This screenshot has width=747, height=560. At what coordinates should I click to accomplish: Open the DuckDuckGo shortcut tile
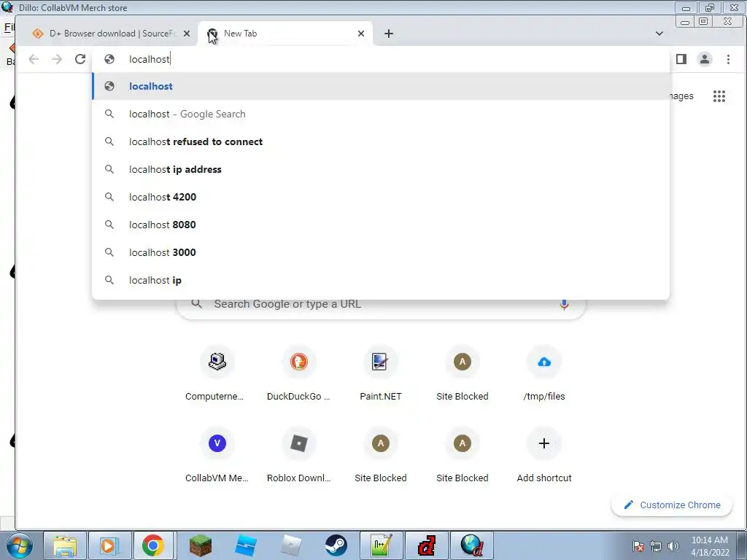tap(298, 374)
